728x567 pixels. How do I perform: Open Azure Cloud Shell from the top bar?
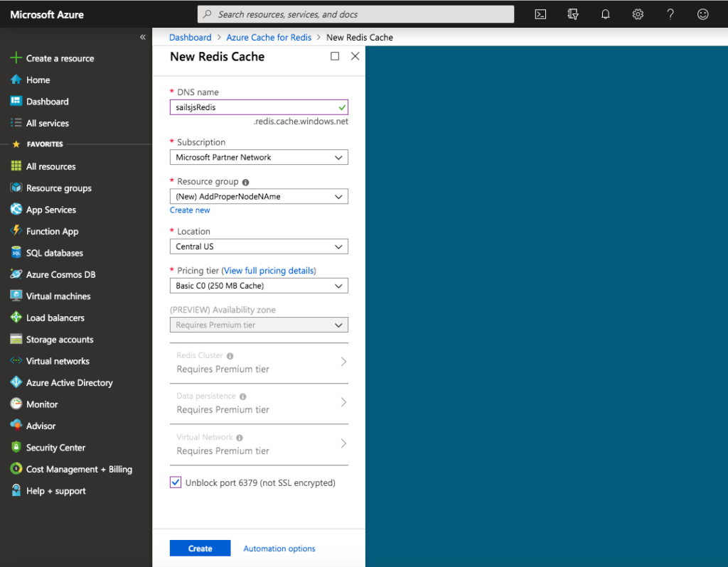click(540, 13)
